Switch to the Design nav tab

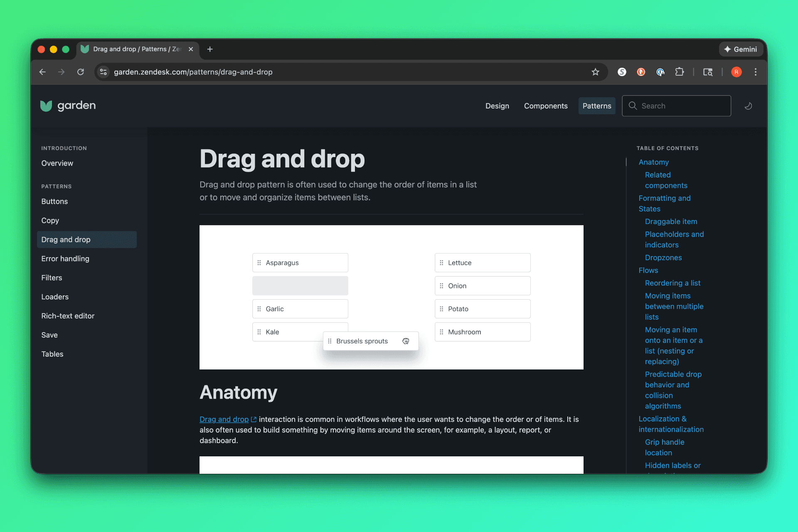click(x=497, y=106)
